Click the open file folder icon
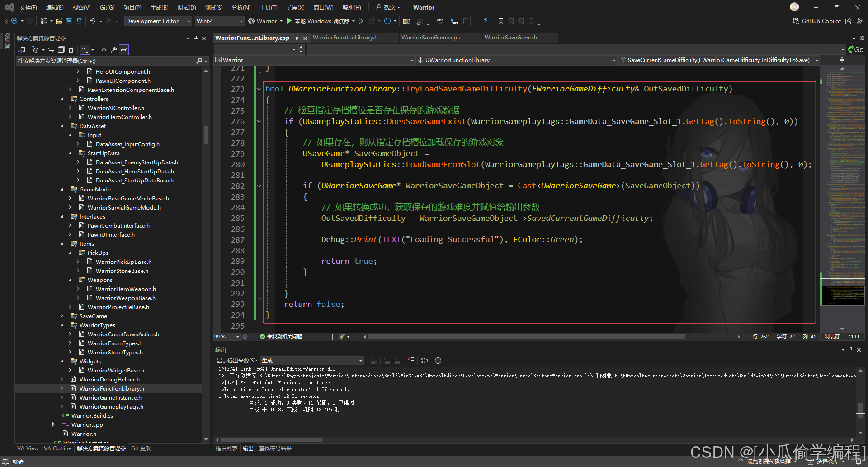Viewport: 868px width, 467px height. coord(59,21)
